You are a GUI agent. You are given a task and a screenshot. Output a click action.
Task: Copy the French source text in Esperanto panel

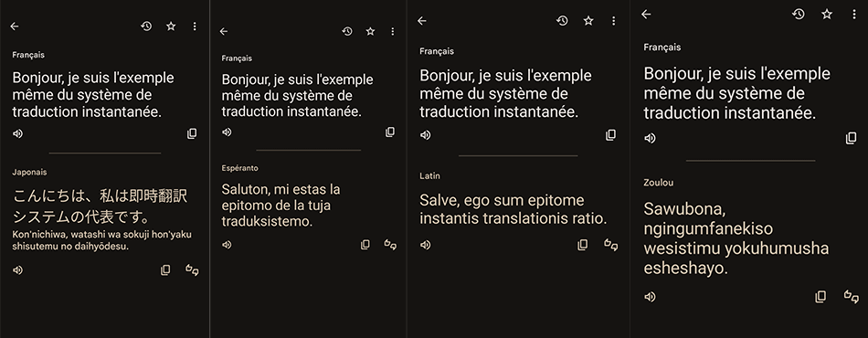390,132
